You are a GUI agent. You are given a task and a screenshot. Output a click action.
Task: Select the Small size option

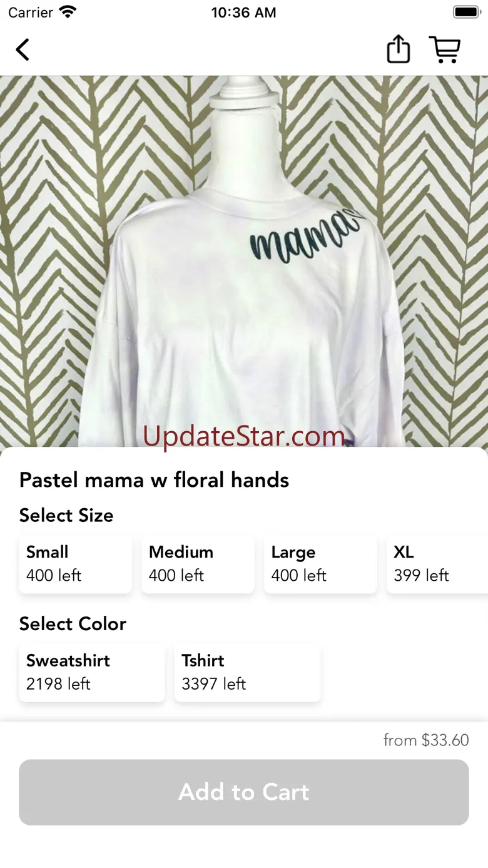(76, 564)
